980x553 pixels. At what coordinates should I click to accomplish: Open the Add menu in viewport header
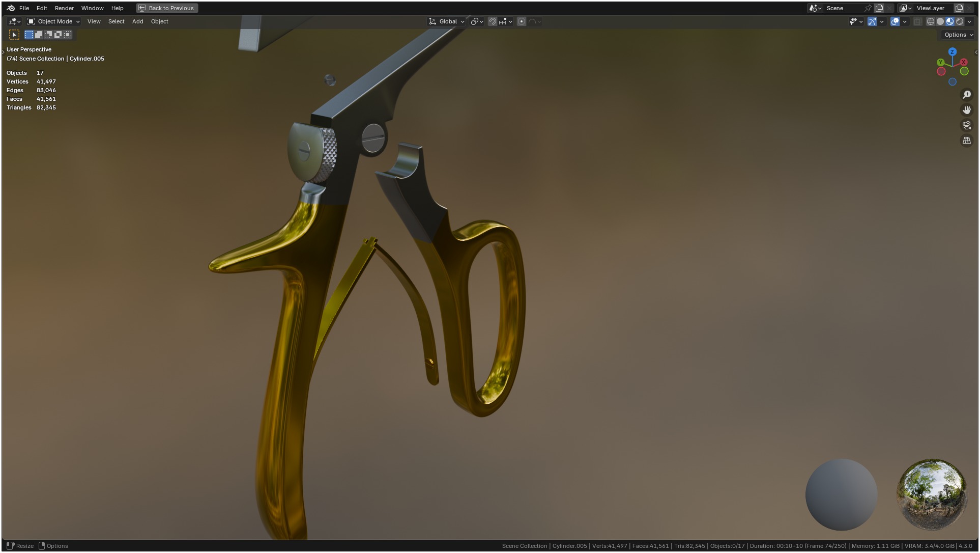coord(137,21)
